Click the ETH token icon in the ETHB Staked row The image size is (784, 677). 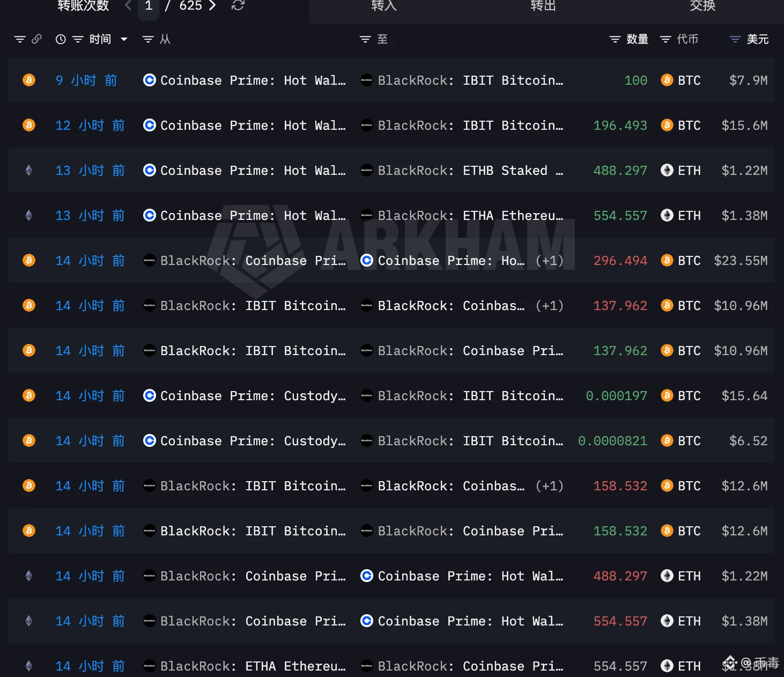pyautogui.click(x=667, y=170)
